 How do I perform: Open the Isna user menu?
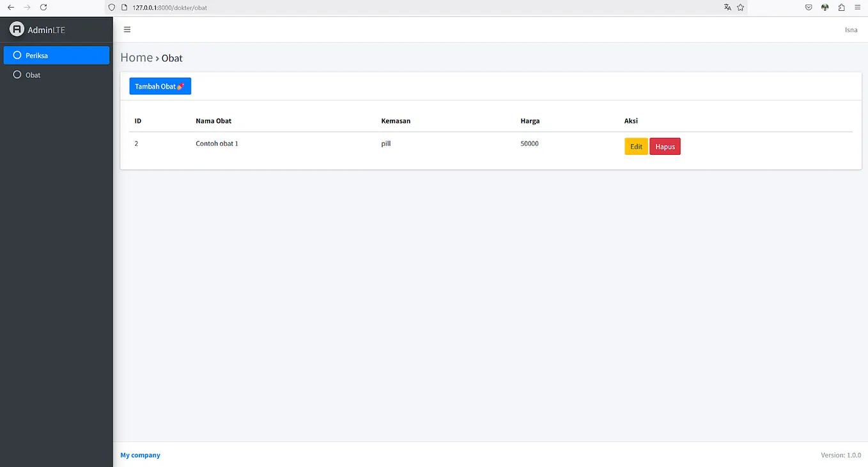click(x=851, y=29)
